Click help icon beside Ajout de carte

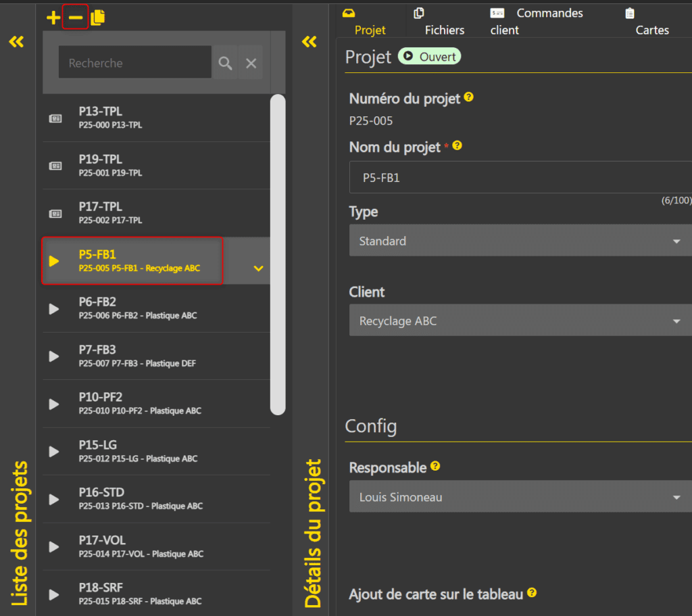point(532,593)
